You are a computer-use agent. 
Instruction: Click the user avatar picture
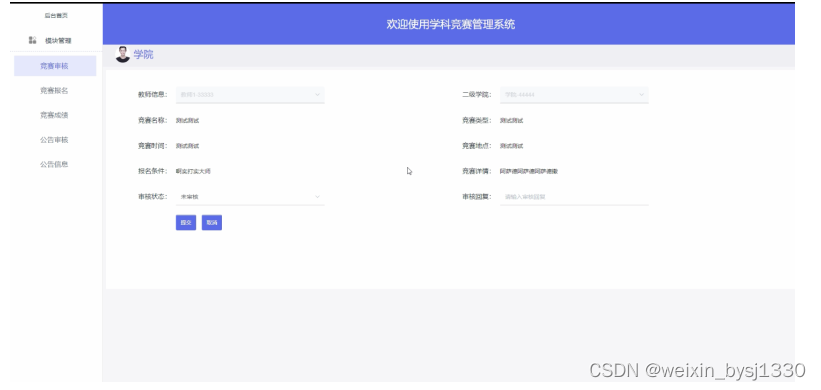pyautogui.click(x=123, y=54)
